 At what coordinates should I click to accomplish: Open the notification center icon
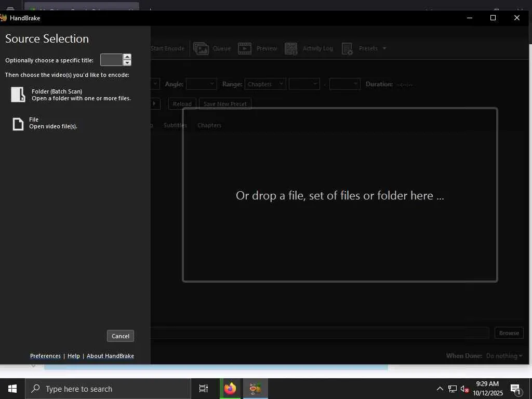(515, 389)
